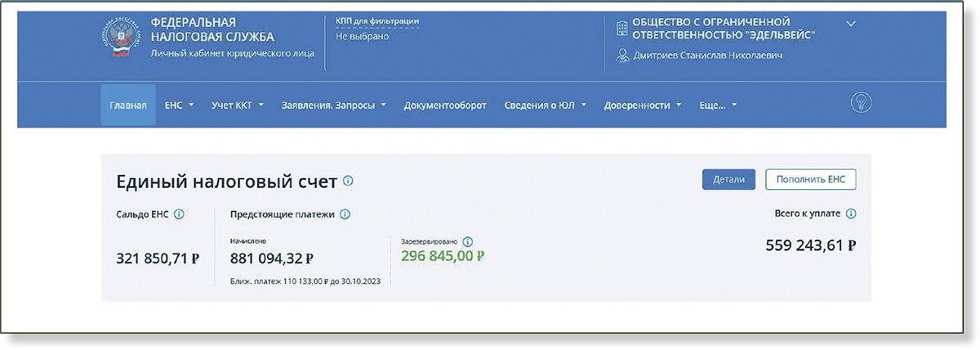Click info icon beside Всего к уплате

tap(851, 213)
